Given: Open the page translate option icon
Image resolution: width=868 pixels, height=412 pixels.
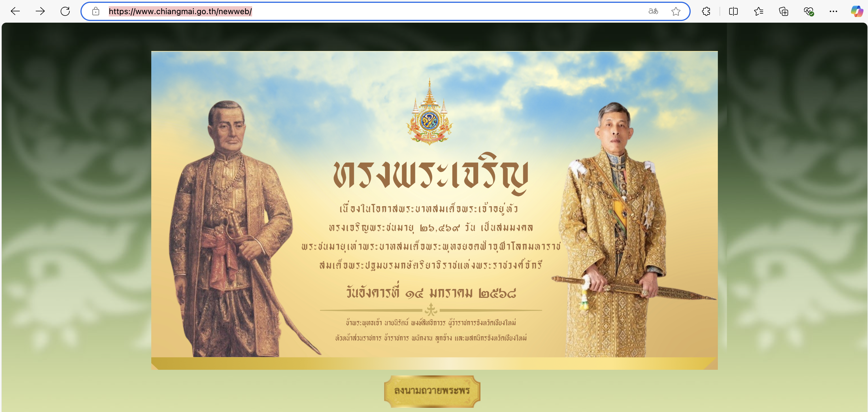Looking at the screenshot, I should (x=653, y=11).
